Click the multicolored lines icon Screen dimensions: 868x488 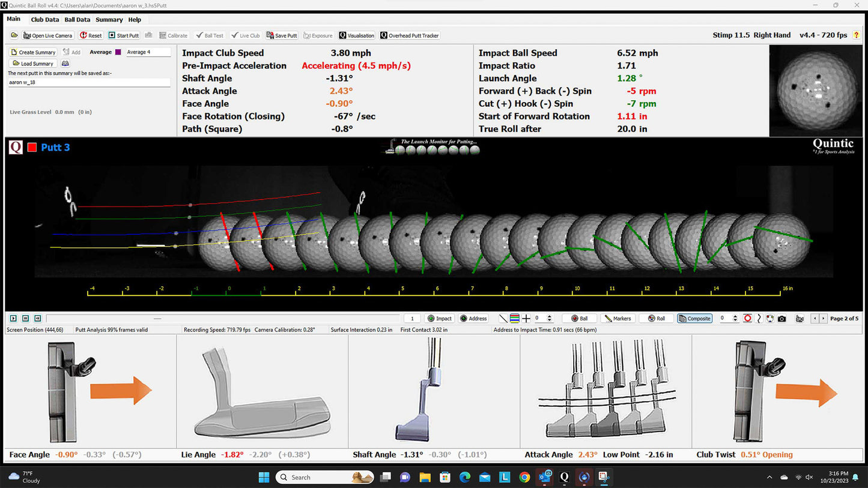(x=515, y=319)
